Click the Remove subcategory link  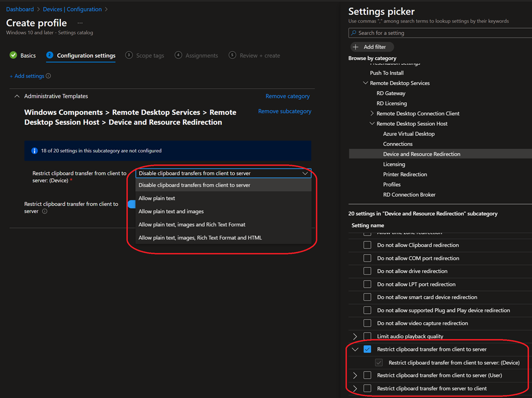point(285,111)
